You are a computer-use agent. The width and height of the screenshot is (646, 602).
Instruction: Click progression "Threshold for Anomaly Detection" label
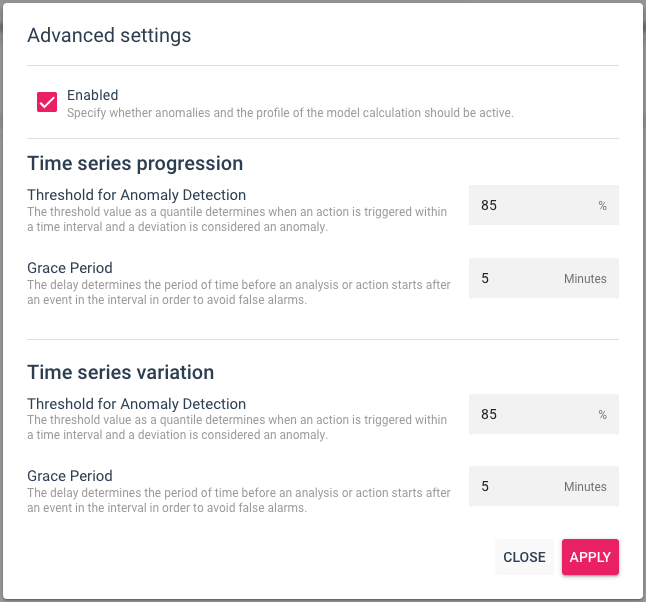(136, 195)
